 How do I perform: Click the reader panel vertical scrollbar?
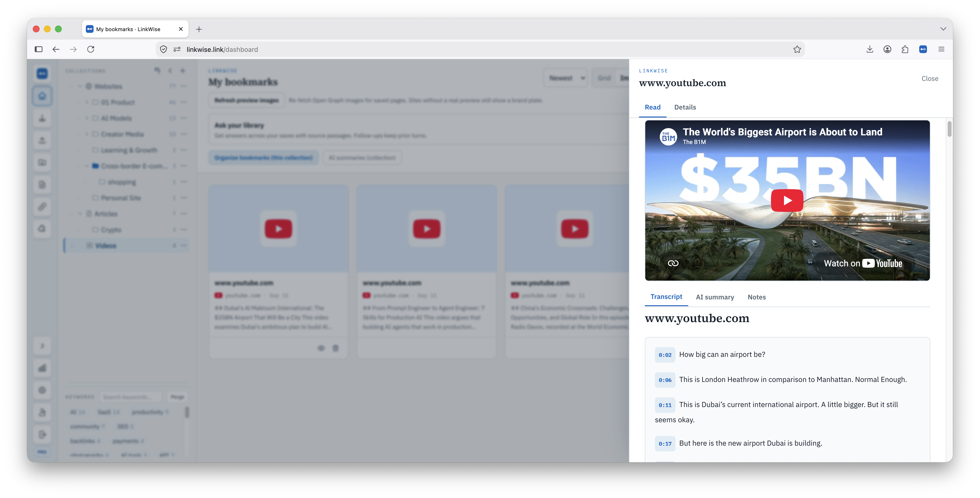tap(949, 129)
